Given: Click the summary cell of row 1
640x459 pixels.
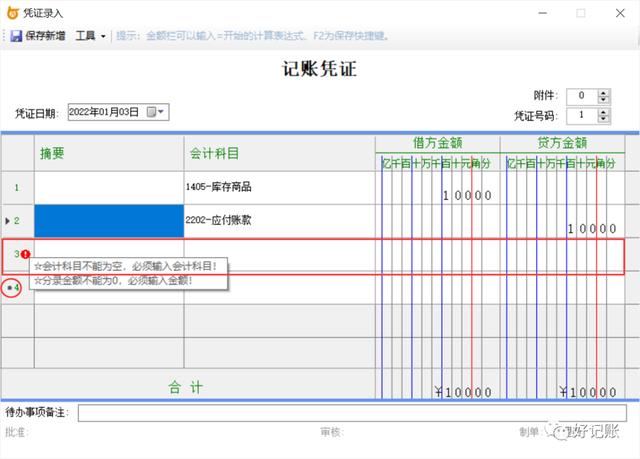Looking at the screenshot, I should pos(109,188).
